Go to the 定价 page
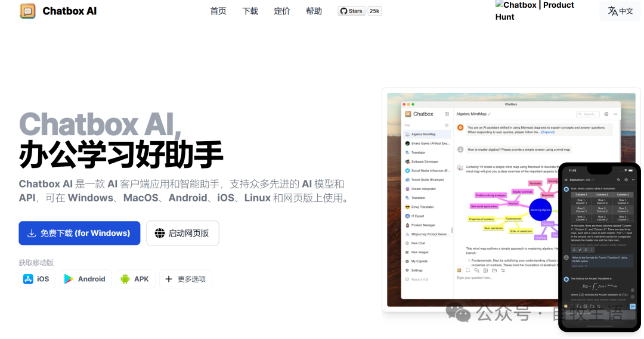 pos(281,11)
